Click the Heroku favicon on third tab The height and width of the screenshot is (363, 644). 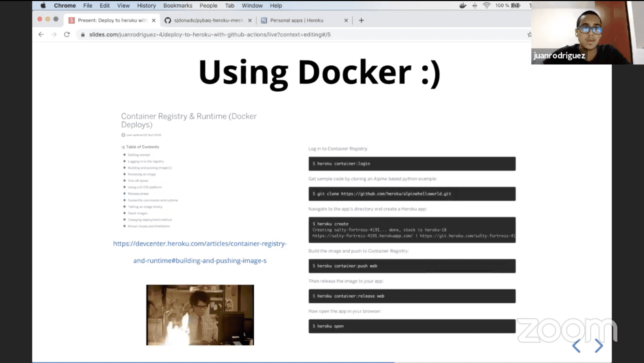coord(264,20)
